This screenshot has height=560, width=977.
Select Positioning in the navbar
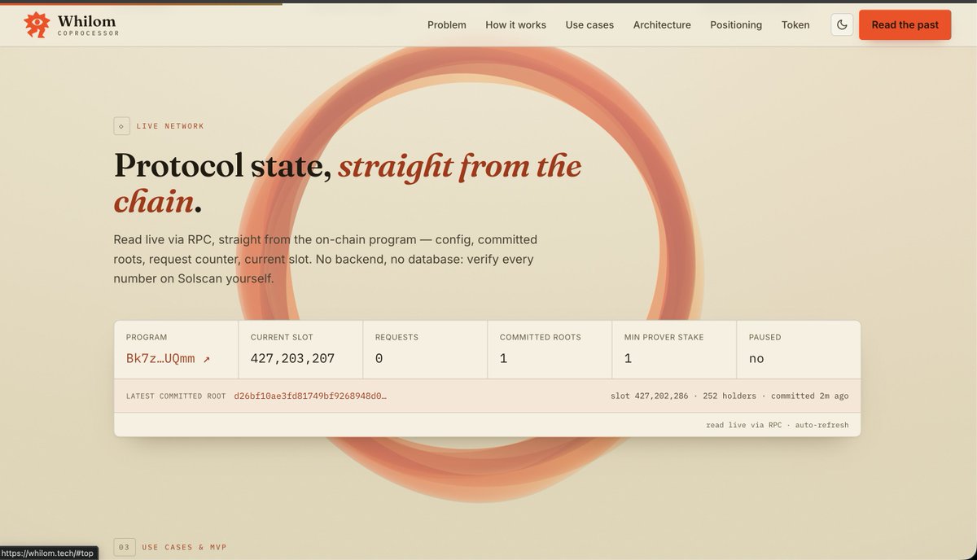[736, 25]
